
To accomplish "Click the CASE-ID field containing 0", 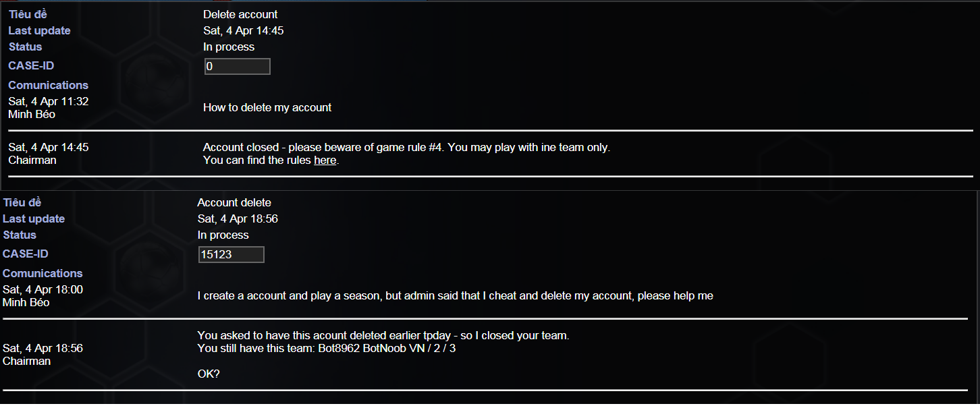I will (238, 66).
